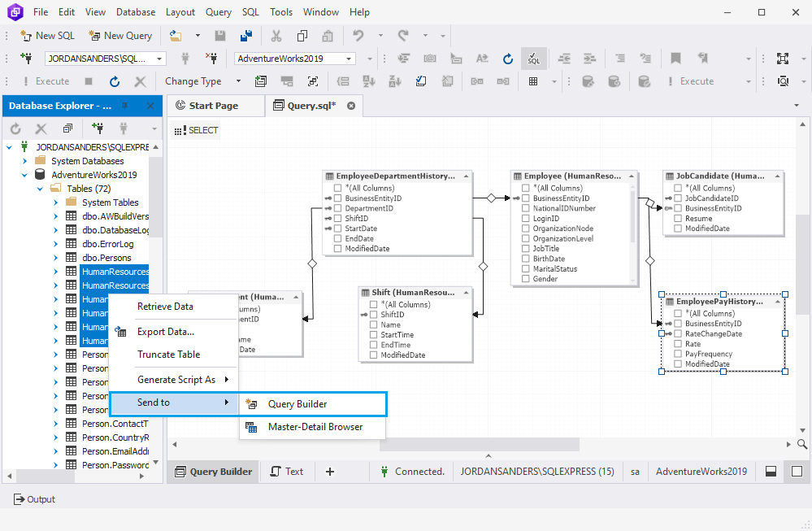Save the current query file
Screen dimensions: 812x531
[219, 36]
